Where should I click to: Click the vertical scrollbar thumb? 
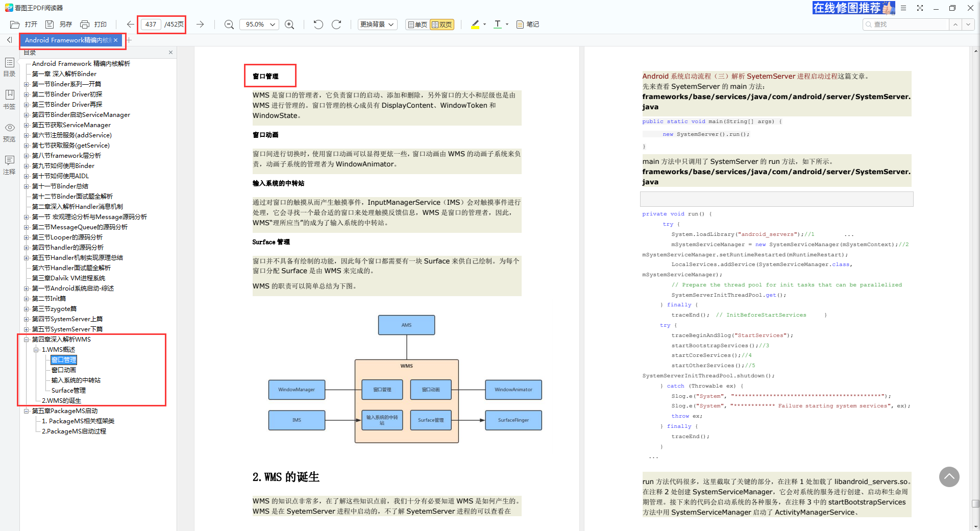point(975,503)
